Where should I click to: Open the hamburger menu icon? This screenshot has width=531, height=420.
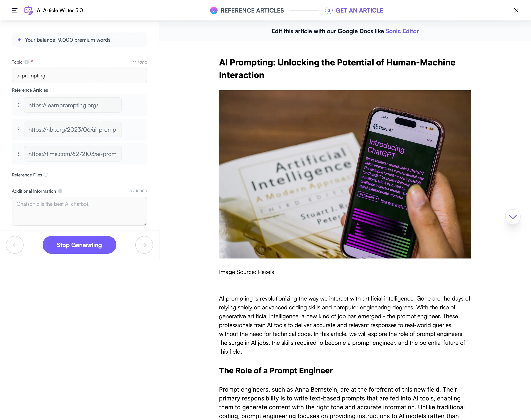pos(15,10)
